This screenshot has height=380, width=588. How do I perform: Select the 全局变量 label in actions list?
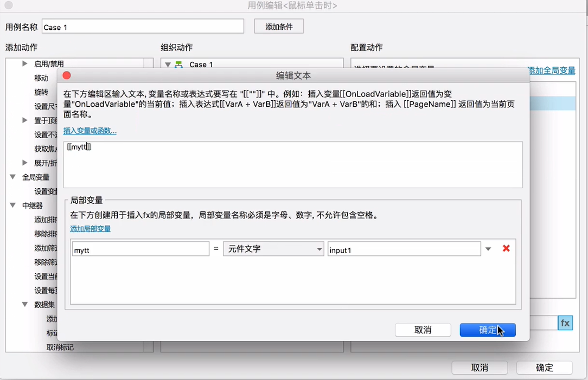pos(36,177)
